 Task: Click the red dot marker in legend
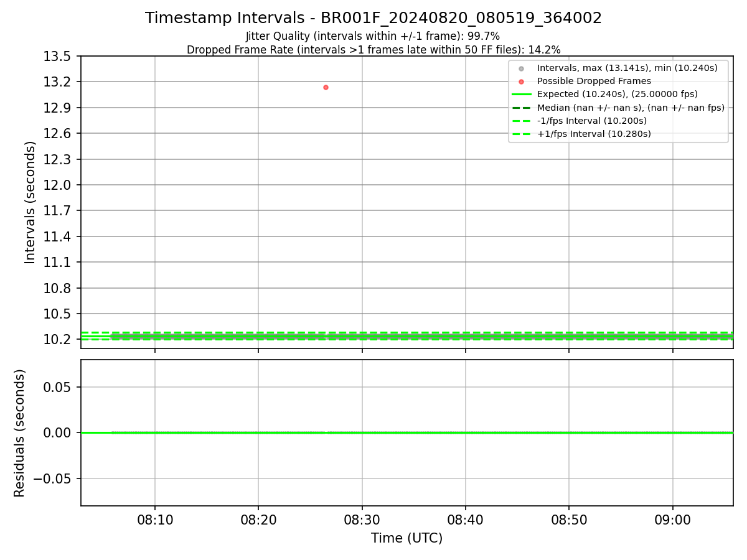click(522, 82)
